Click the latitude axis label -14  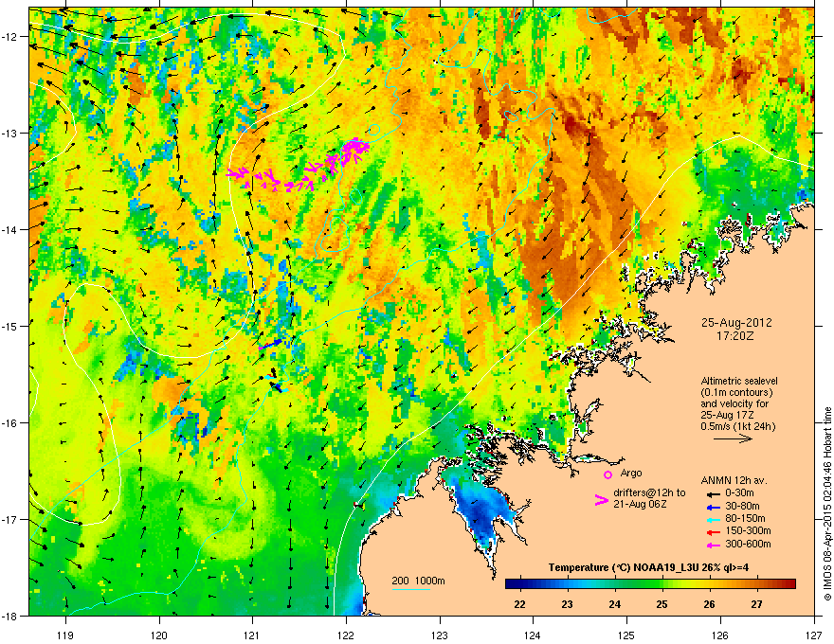click(11, 229)
